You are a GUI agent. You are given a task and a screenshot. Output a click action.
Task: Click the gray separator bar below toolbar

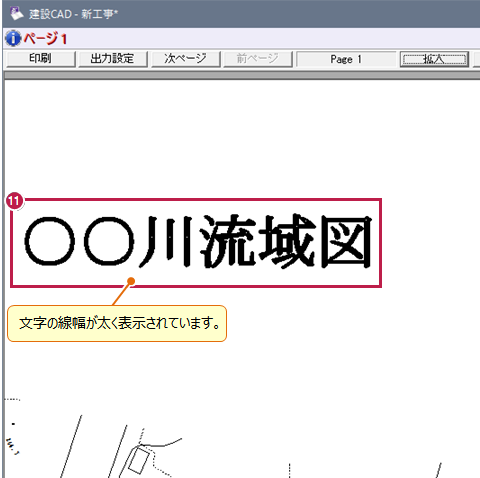242,75
